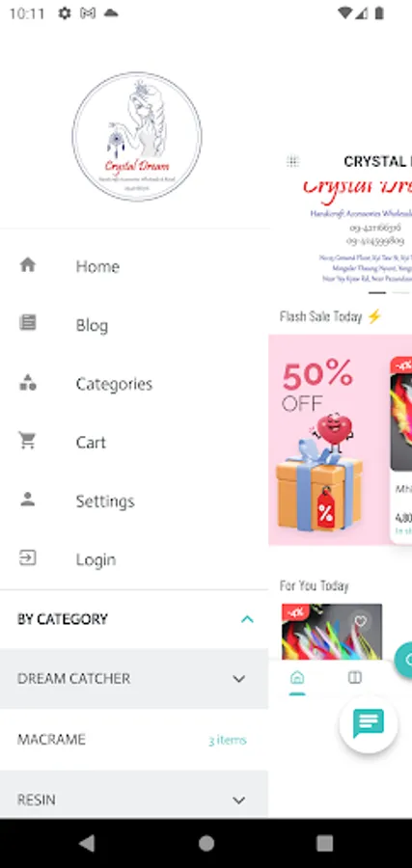Tap the grid menu icon beside CRYSTAL
This screenshot has height=868, width=412.
(x=292, y=161)
